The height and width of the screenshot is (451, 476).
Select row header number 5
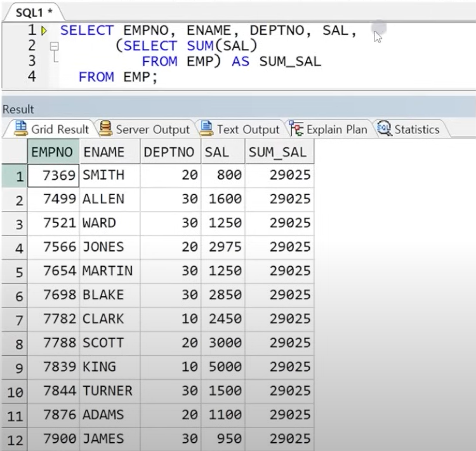tap(15, 271)
